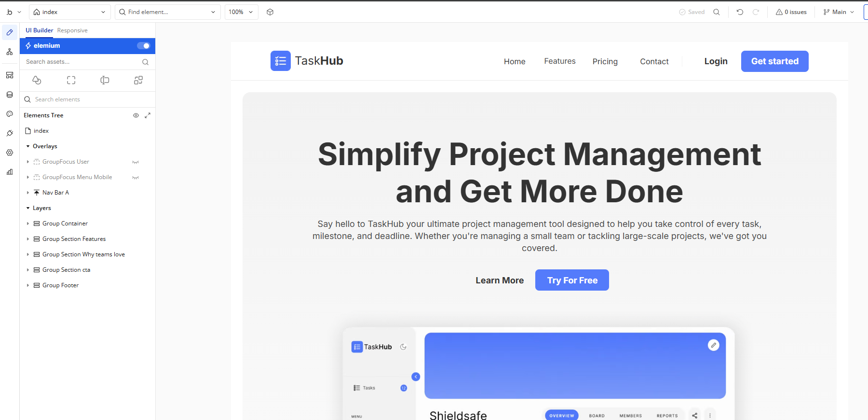Click the 3D cube icon beside zoom
868x420 pixels.
tap(270, 12)
